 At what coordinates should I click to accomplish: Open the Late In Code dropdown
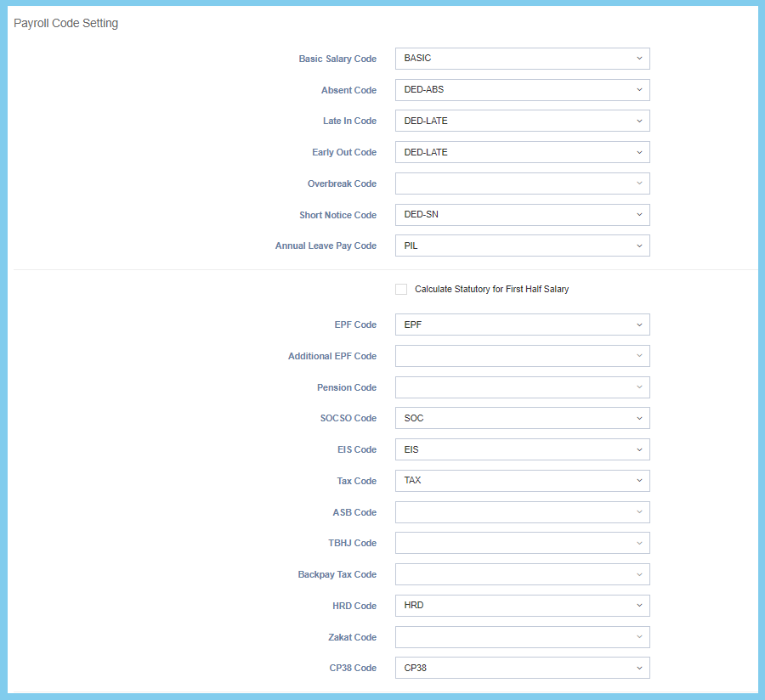pos(522,121)
